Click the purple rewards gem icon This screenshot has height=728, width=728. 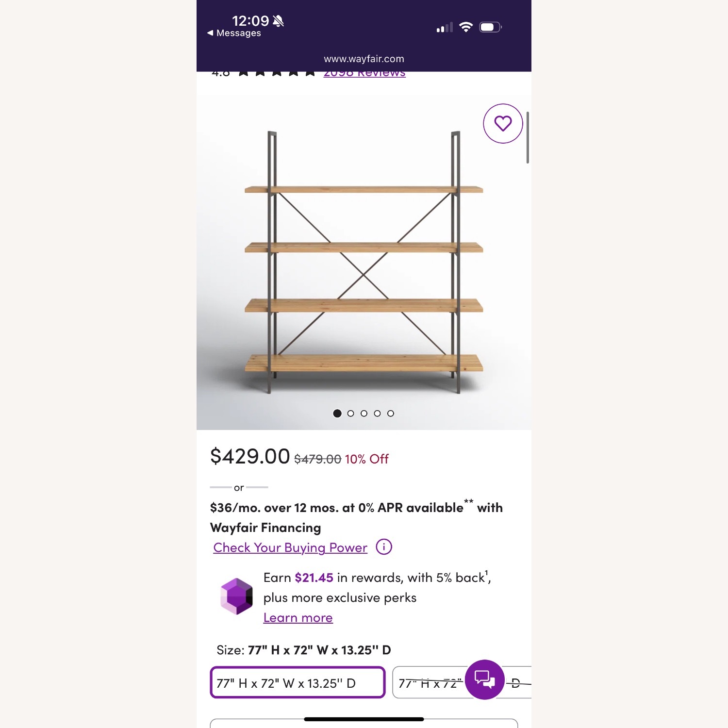pos(237,597)
